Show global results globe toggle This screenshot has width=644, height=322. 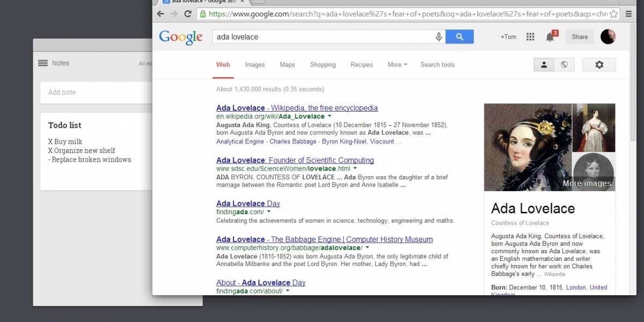tap(564, 64)
